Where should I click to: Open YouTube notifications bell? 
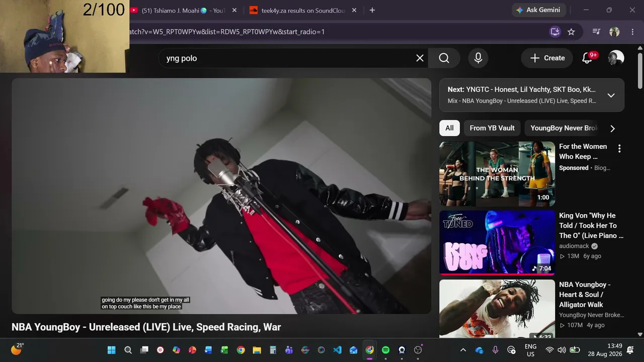coord(587,58)
